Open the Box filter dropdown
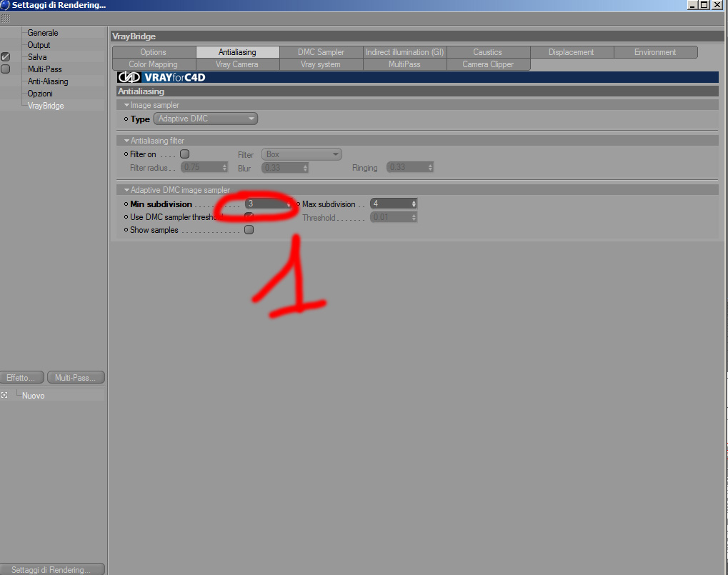The height and width of the screenshot is (575, 728). tap(301, 154)
